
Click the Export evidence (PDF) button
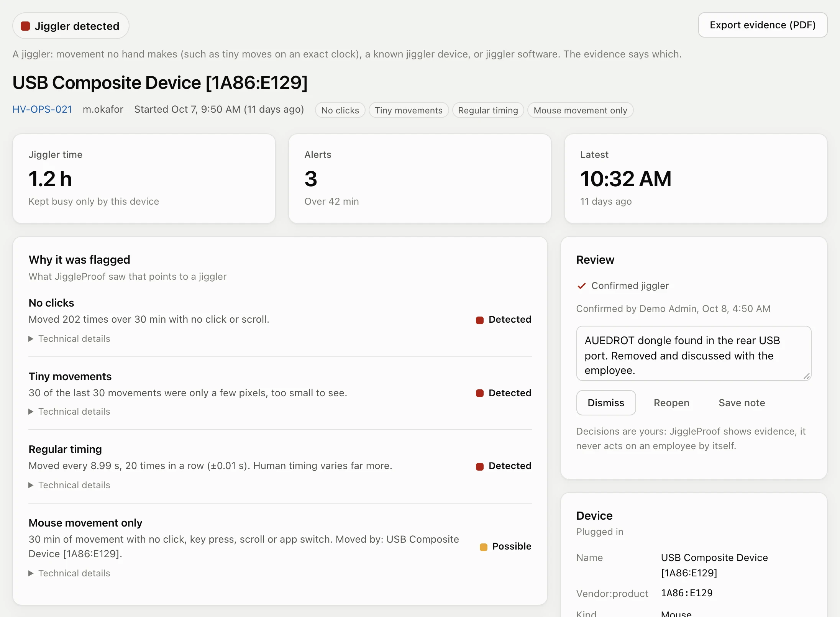763,25
